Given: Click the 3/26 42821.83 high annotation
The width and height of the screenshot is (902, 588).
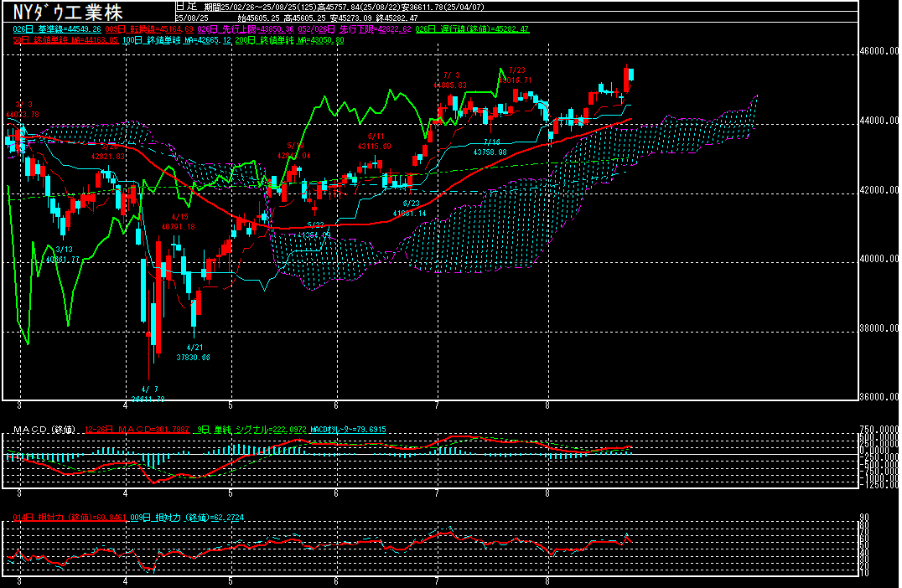Looking at the screenshot, I should click(107, 151).
